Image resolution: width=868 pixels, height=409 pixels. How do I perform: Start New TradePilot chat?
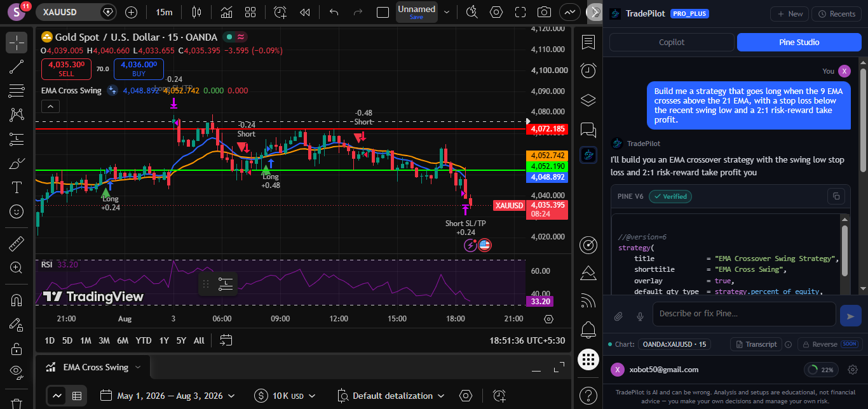point(789,14)
